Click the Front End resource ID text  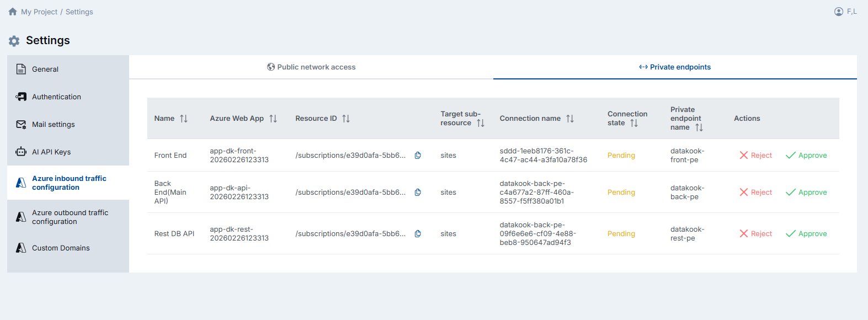350,155
